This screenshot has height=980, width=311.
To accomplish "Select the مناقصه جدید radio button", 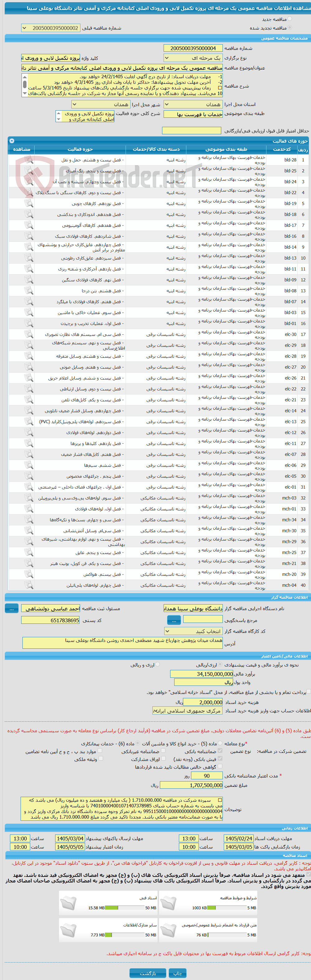I will tap(290, 19).
